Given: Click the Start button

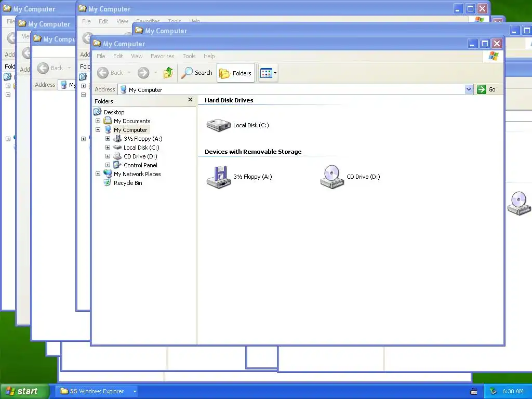Looking at the screenshot, I should (x=24, y=391).
